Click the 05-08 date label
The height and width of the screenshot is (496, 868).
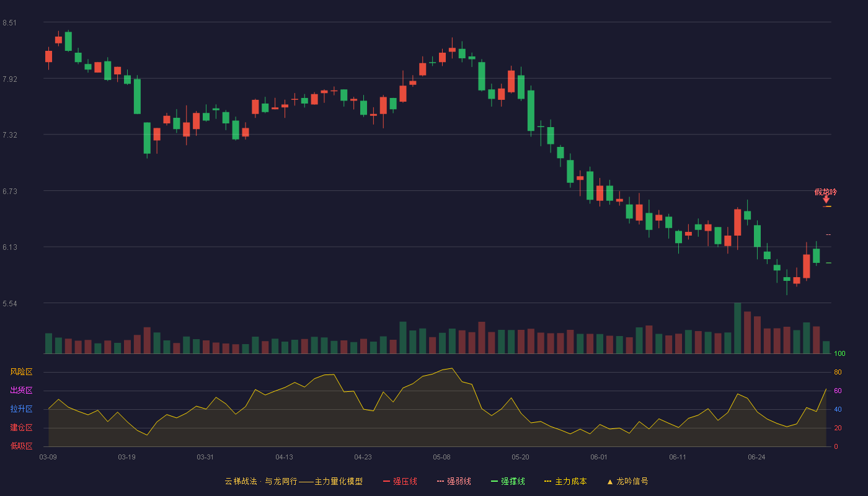(x=441, y=457)
